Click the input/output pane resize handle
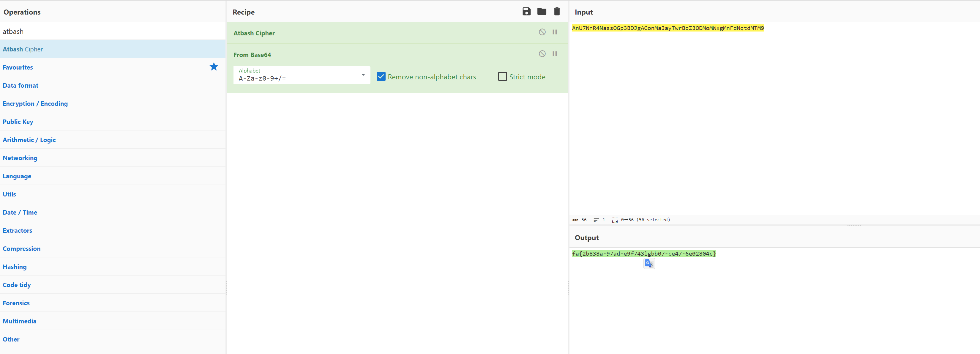 click(854, 225)
